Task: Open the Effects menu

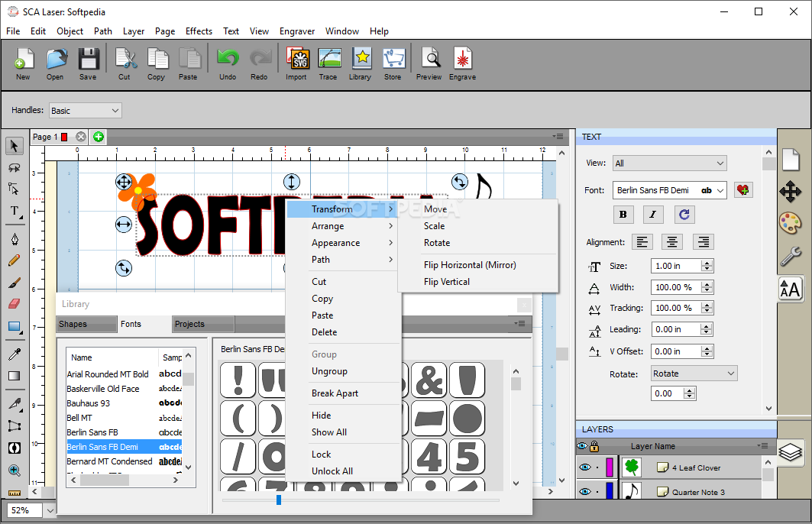Action: [x=199, y=31]
